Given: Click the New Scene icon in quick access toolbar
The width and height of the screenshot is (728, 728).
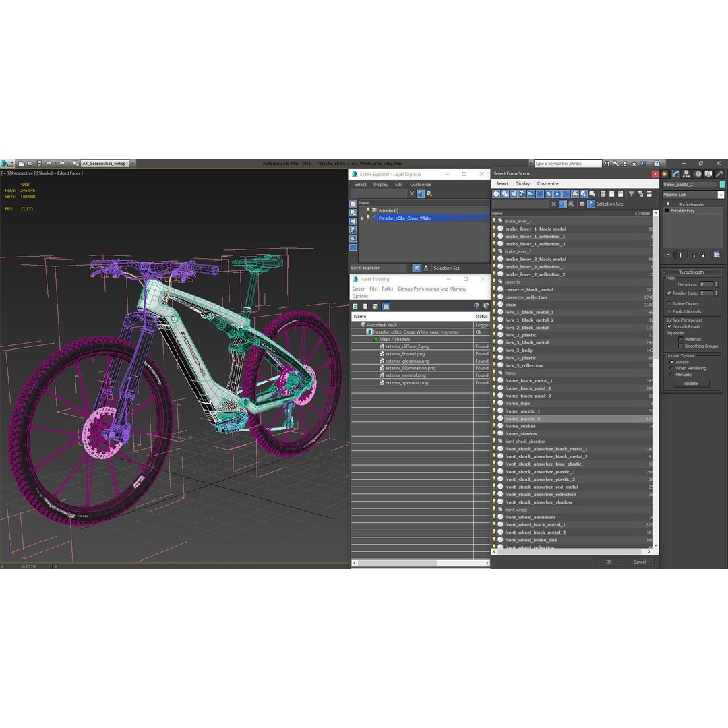Looking at the screenshot, I should coord(22,163).
